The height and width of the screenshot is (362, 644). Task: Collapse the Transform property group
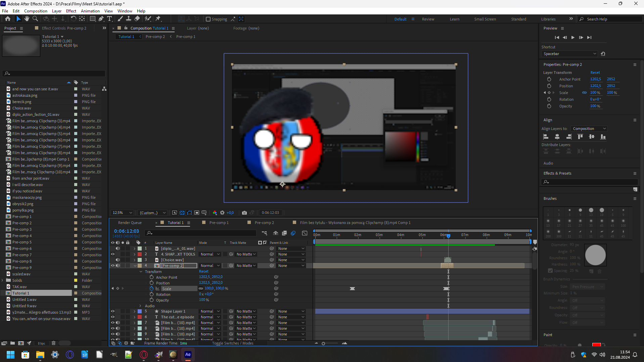(x=141, y=272)
